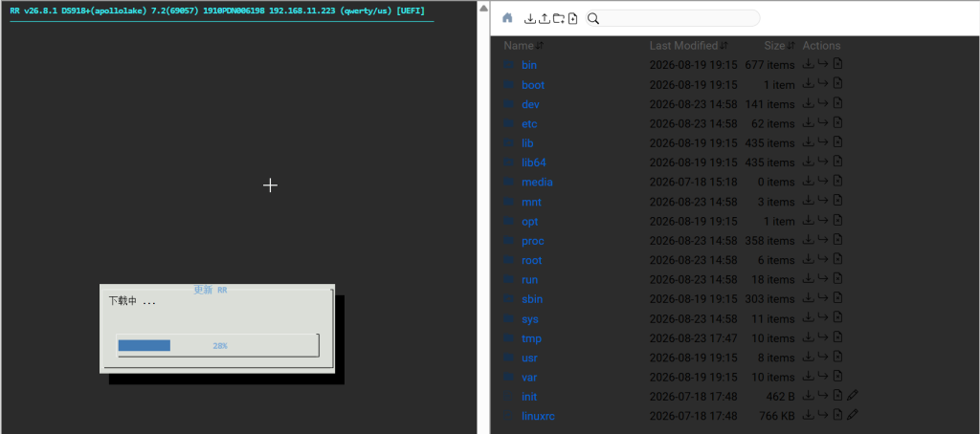This screenshot has width=980, height=434.
Task: Edit the init file with pencil icon
Action: click(x=853, y=395)
